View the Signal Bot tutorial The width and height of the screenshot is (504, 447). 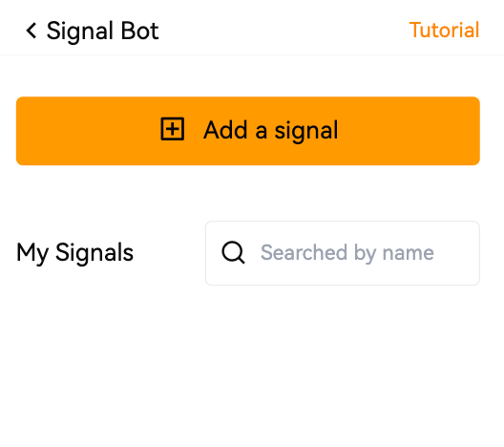click(444, 31)
